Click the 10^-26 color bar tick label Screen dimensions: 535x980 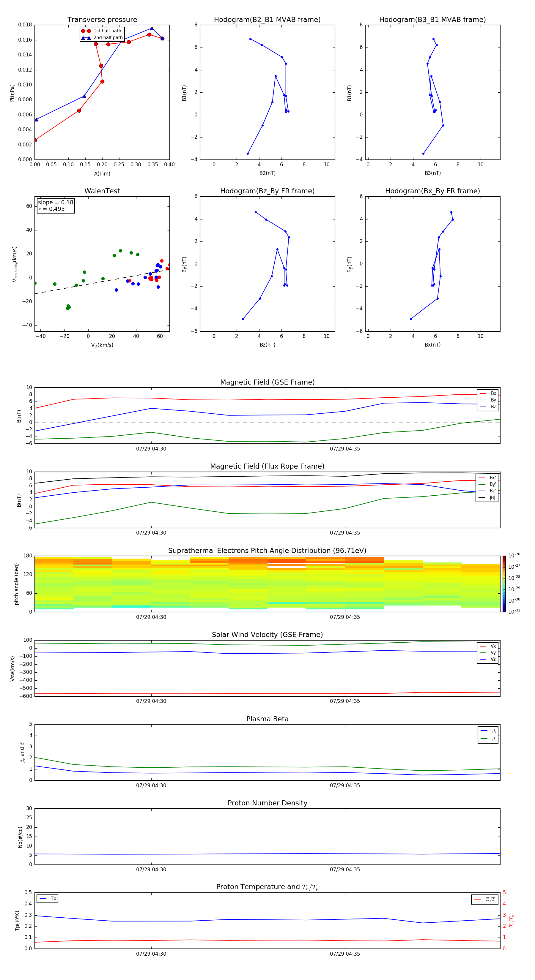[514, 555]
